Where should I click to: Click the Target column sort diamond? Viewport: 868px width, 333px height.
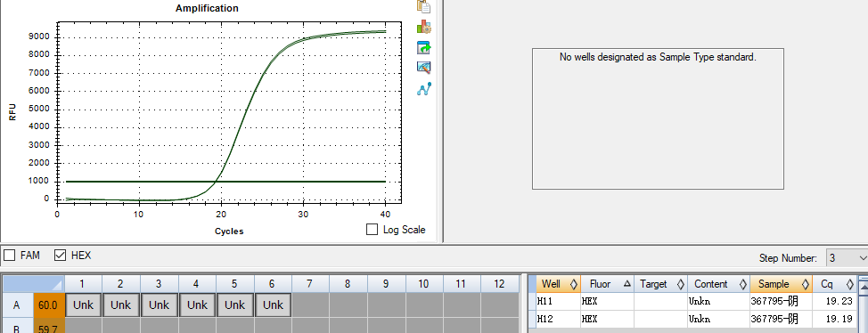[680, 284]
